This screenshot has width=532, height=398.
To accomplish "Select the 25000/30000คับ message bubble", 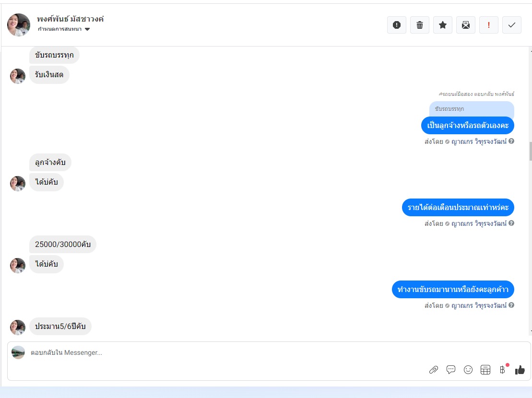I will [63, 244].
